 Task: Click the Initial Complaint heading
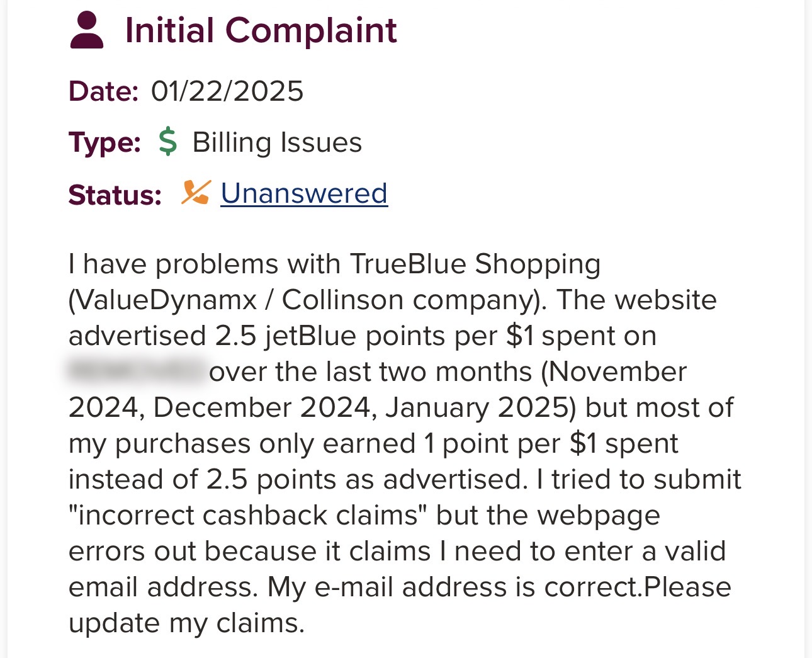click(261, 30)
